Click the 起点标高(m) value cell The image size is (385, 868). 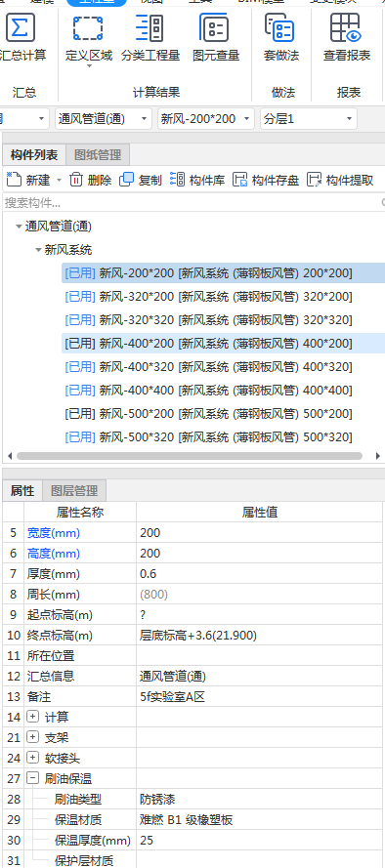(259, 615)
